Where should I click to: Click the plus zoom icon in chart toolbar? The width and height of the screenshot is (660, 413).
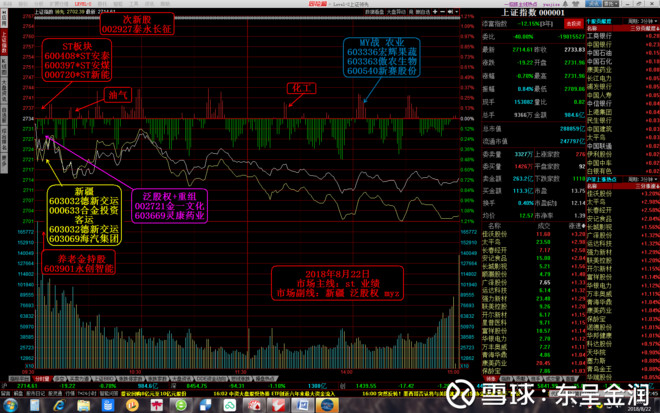(435, 12)
